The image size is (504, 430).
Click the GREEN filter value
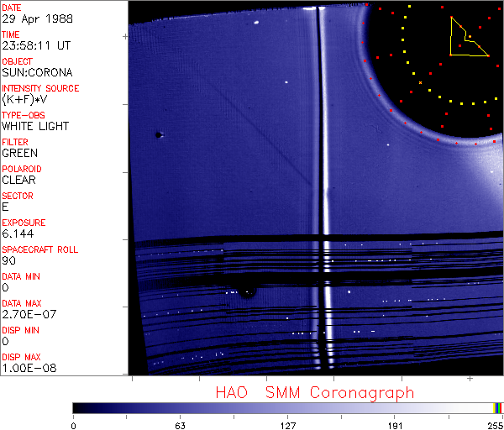point(20,153)
